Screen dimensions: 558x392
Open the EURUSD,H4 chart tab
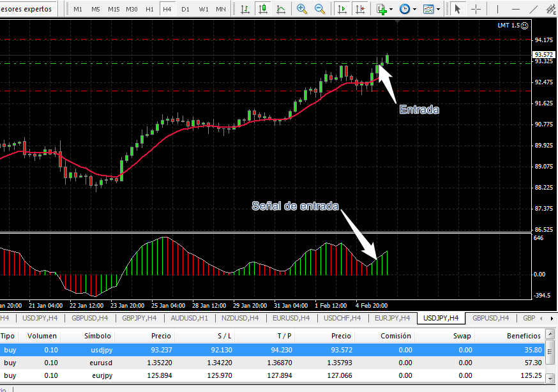[x=291, y=318]
